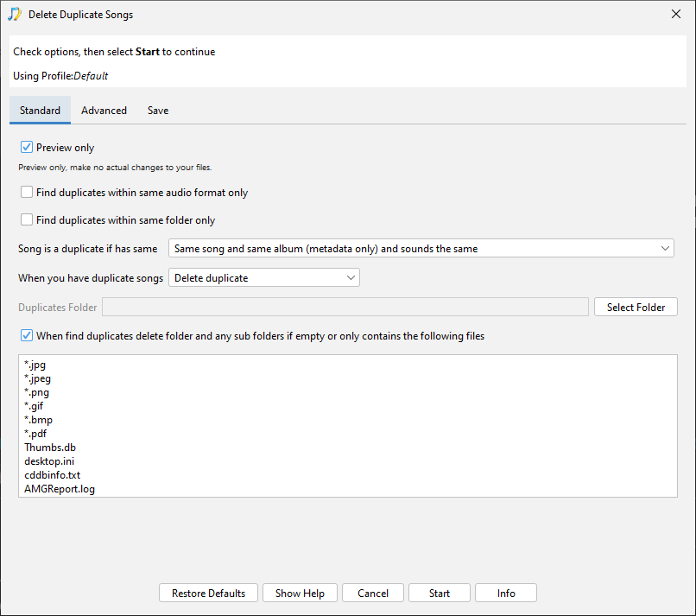Click the Thumbs.db entry in file list

coord(50,448)
